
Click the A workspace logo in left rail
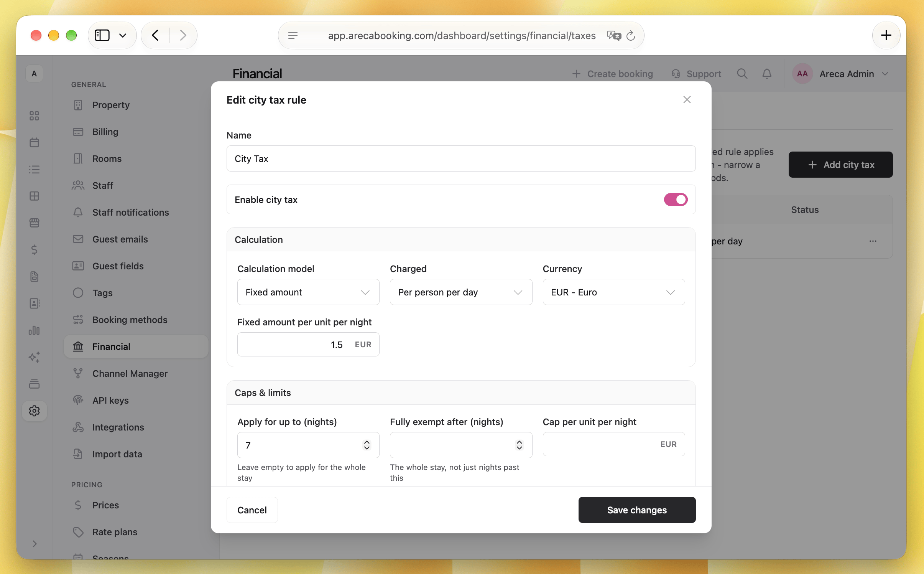point(34,74)
